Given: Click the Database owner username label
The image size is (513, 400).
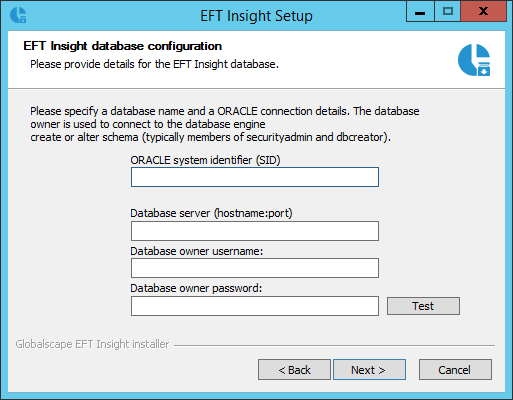Looking at the screenshot, I should click(x=197, y=251).
